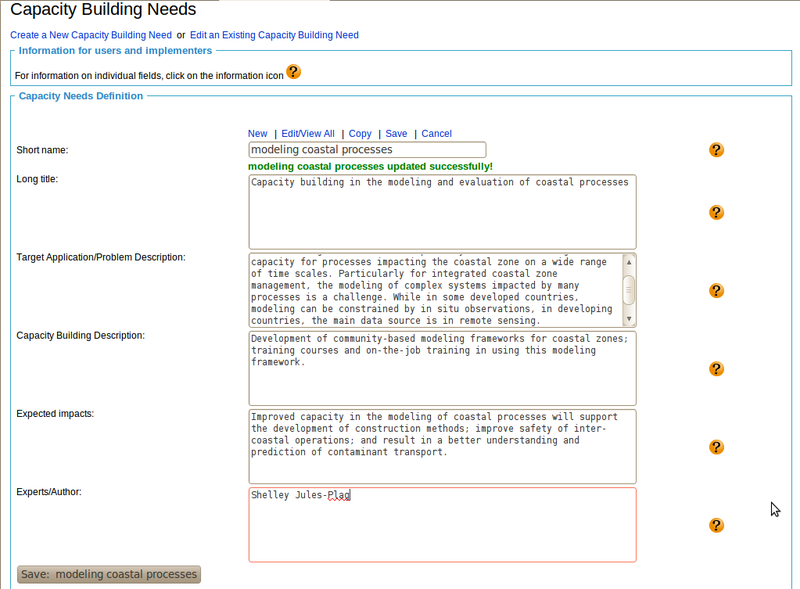Screen dimensions: 800x589
Task: Click the help icon beside Short name
Action: (x=716, y=150)
